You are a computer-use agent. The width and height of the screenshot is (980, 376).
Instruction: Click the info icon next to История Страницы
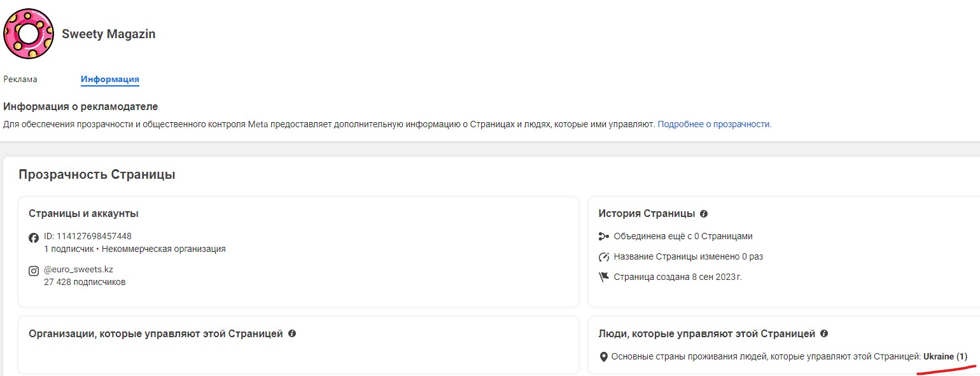point(704,214)
